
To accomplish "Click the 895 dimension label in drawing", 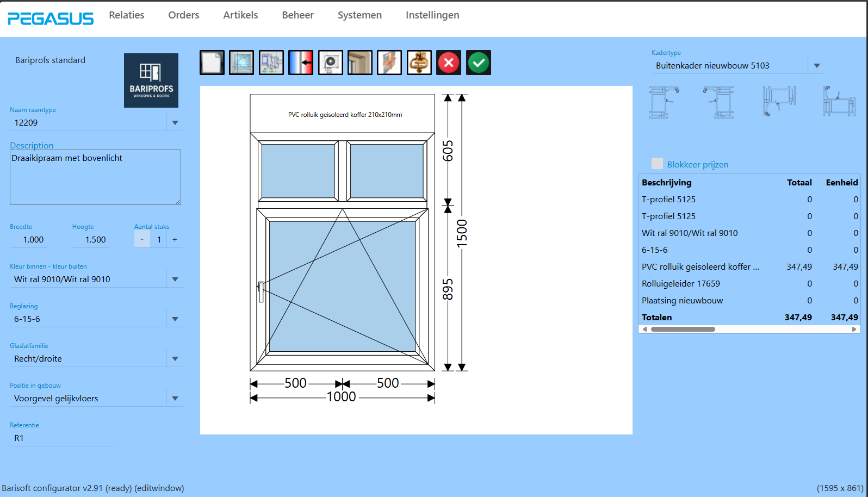I will pos(448,289).
